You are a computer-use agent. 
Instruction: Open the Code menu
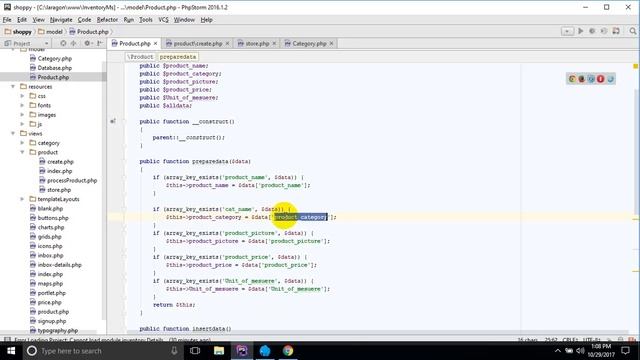(x=84, y=20)
